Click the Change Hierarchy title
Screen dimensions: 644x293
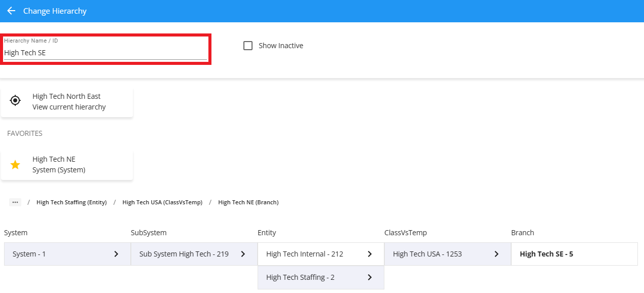[55, 11]
